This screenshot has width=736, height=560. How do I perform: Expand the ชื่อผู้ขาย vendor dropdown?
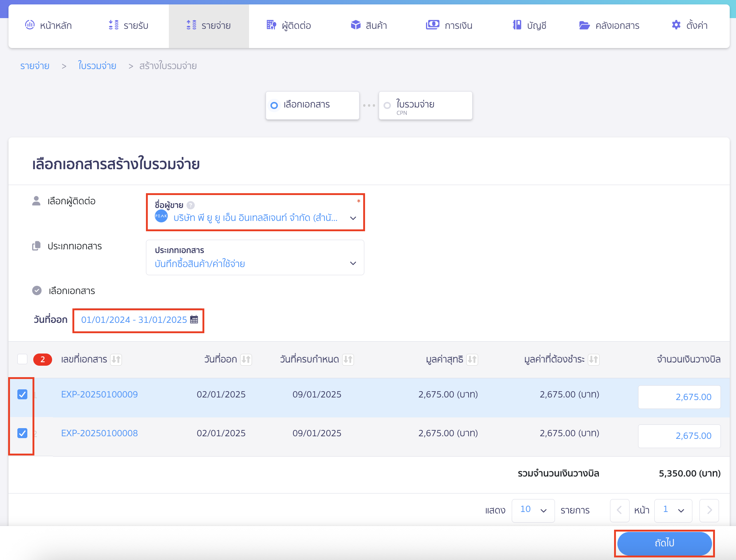pos(353,218)
